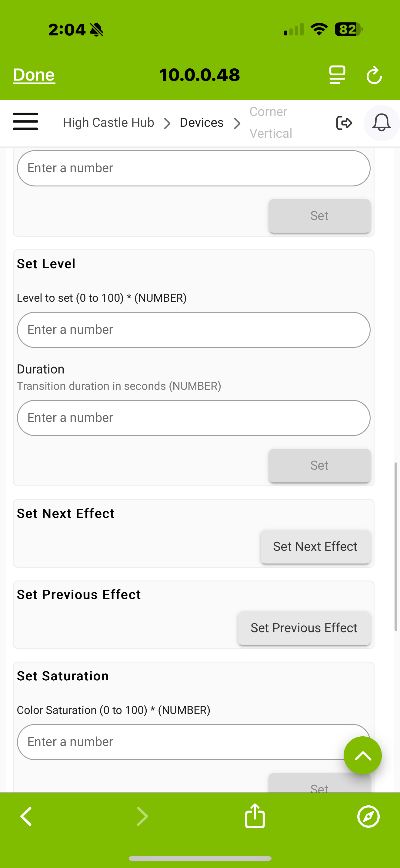
Task: Click the transition Duration number field
Action: coord(193,417)
